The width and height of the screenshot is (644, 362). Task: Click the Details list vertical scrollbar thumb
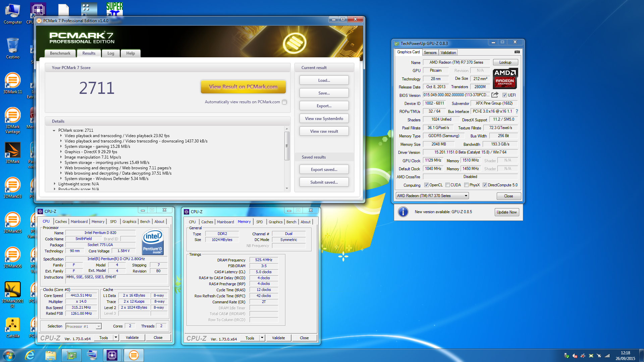coord(287,146)
